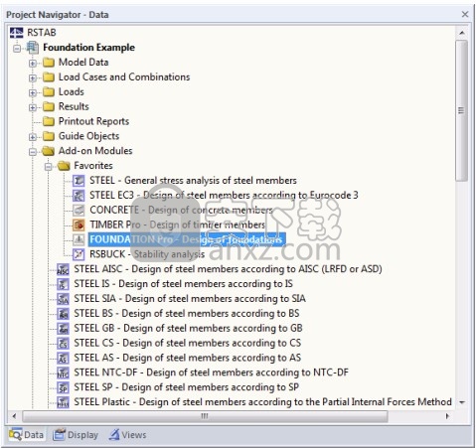The image size is (476, 448).
Task: Select 'STEEL GB' row text
Action: tap(188, 328)
